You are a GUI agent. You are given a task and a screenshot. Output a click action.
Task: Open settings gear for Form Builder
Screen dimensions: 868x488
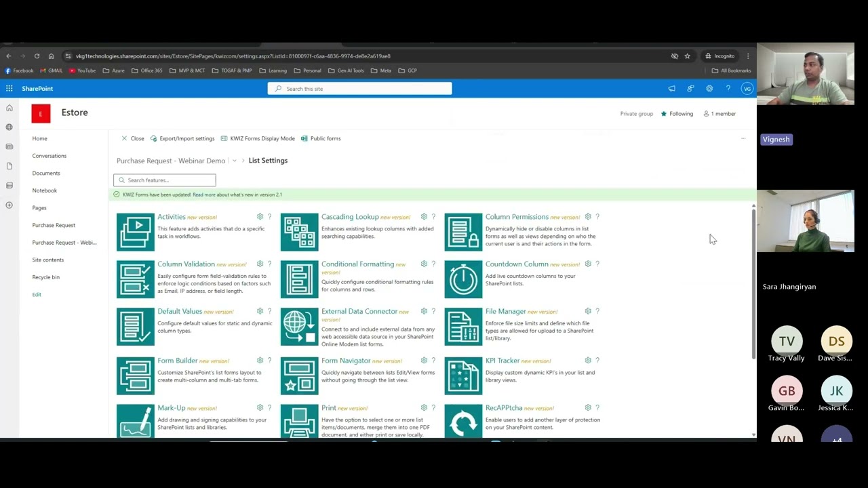(x=260, y=361)
